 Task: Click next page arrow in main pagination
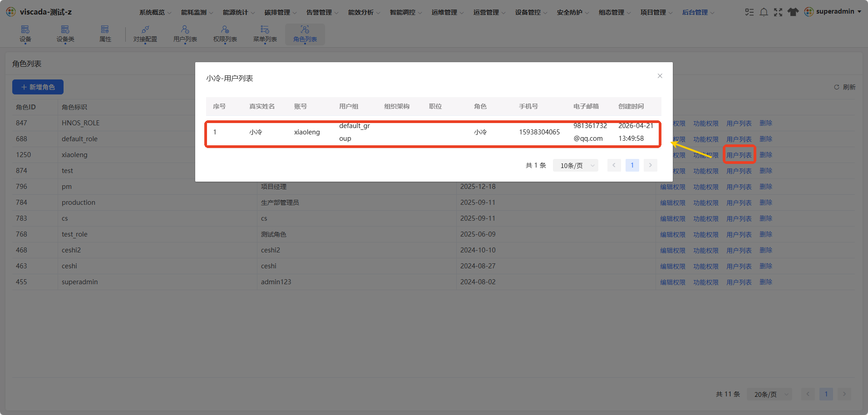[844, 394]
